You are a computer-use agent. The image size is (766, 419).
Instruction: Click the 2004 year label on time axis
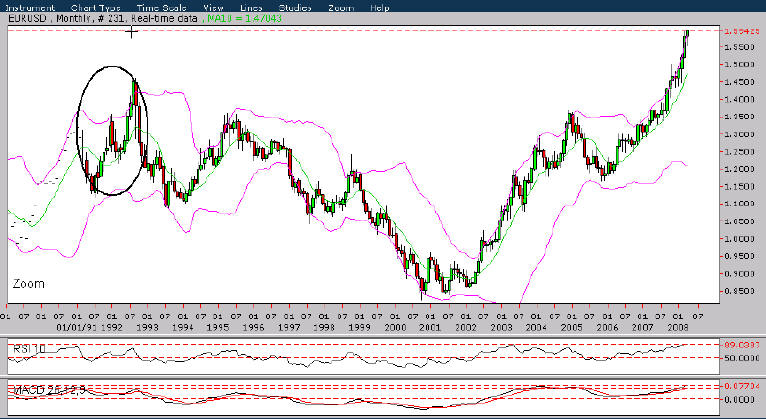coord(536,327)
